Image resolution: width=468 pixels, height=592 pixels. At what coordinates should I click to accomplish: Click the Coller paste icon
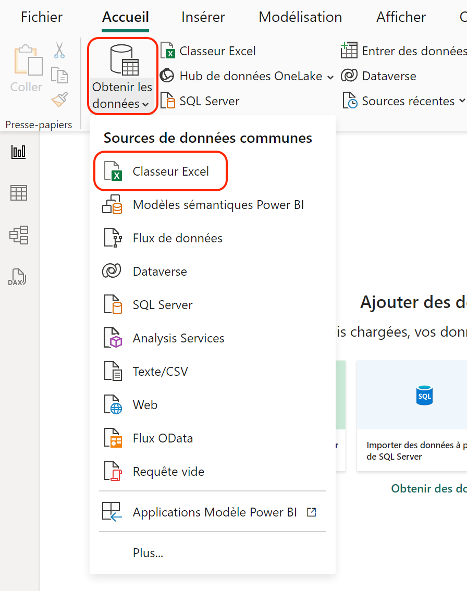[28, 60]
